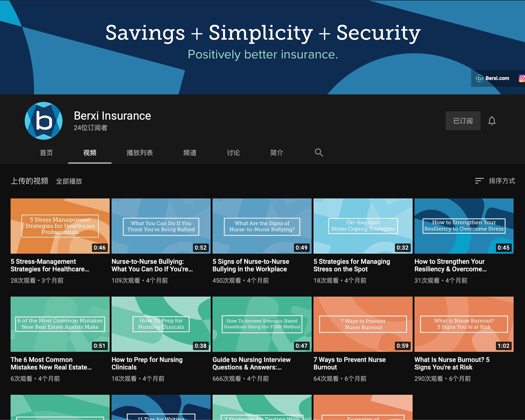Screen dimensions: 525x420
Task: Click the Berxi.com banner link
Action: (x=492, y=78)
